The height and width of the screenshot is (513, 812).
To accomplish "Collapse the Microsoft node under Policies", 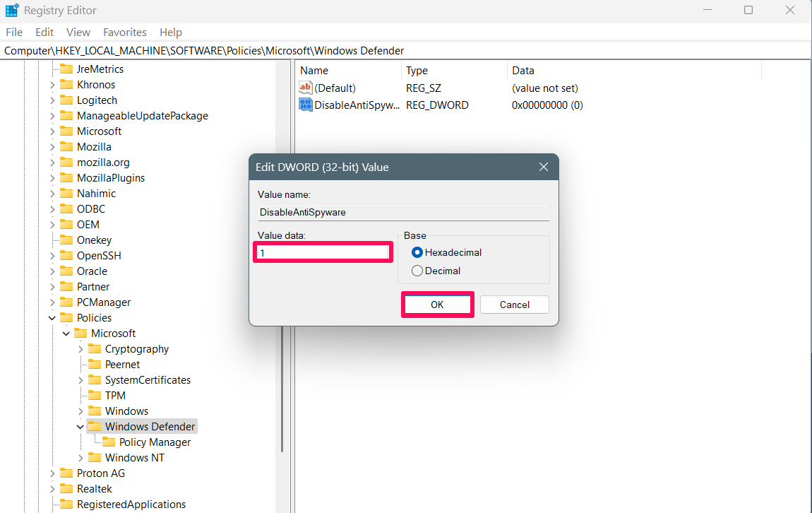I will [66, 334].
